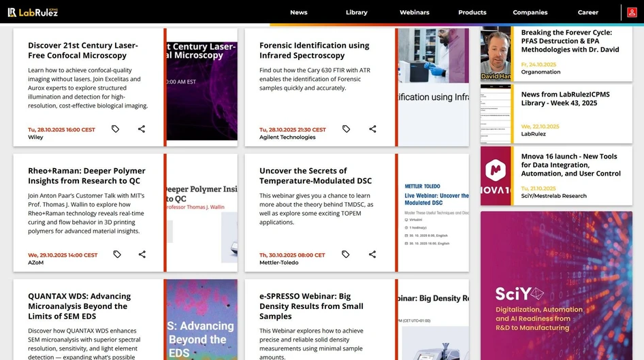Click the SciY/Mestrelab Research source label
The height and width of the screenshot is (360, 644).
tap(553, 196)
